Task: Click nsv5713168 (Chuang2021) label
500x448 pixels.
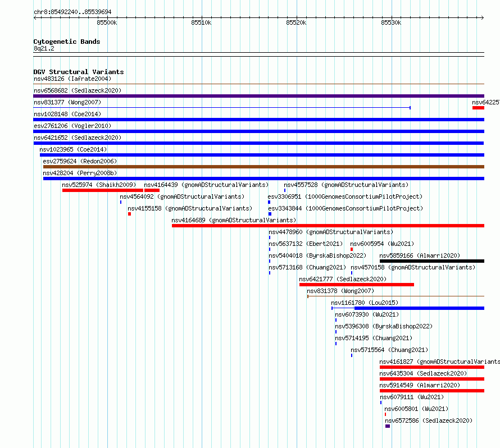Action: pyautogui.click(x=307, y=267)
